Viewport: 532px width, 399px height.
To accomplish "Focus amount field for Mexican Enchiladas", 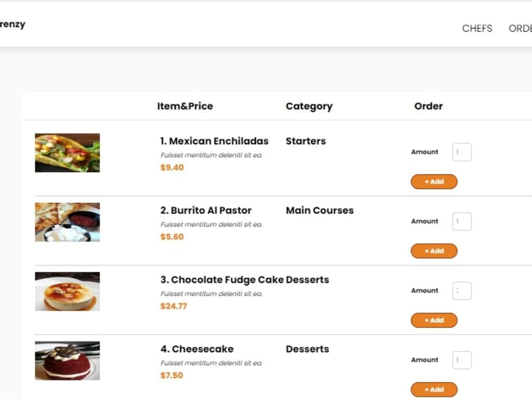I will point(462,152).
